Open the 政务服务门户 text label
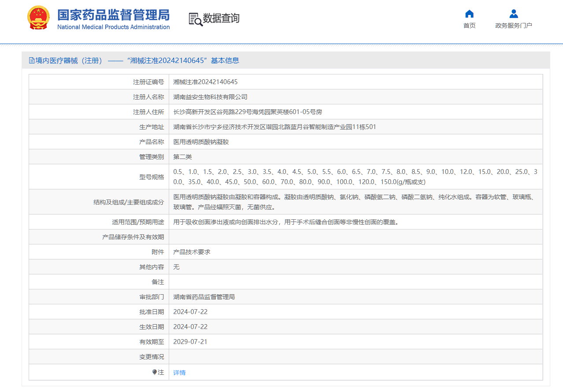Image resolution: width=563 pixels, height=392 pixels. tap(513, 26)
